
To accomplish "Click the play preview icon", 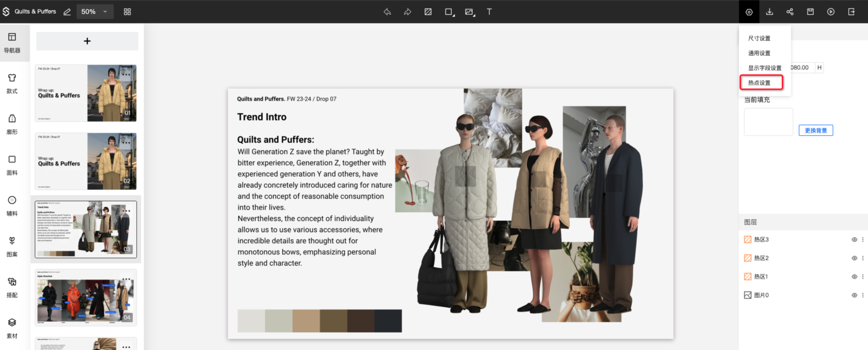I will click(x=831, y=12).
